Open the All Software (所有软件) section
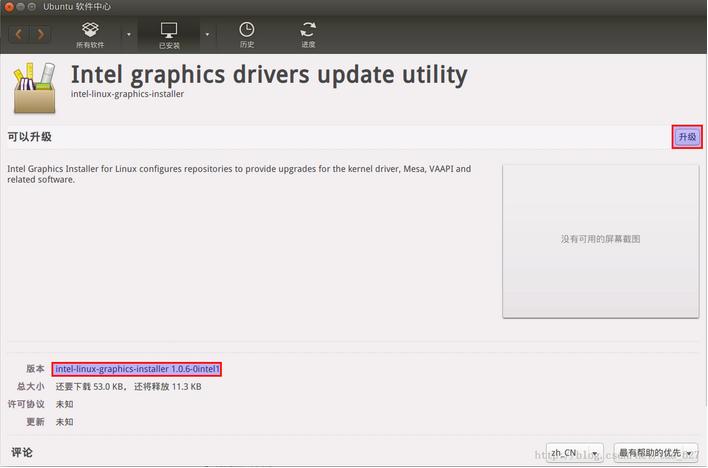The image size is (708, 468). tap(90, 35)
